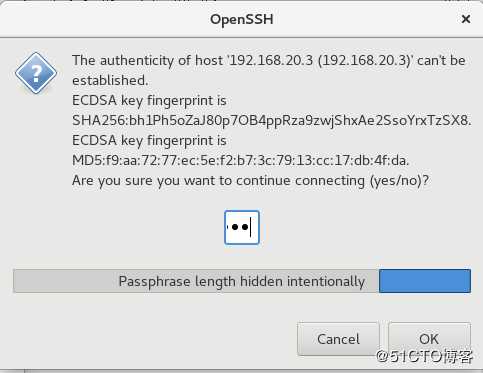Click the parenthesized IP (192.168.20.3)
The width and height of the screenshot is (483, 373).
click(364, 60)
